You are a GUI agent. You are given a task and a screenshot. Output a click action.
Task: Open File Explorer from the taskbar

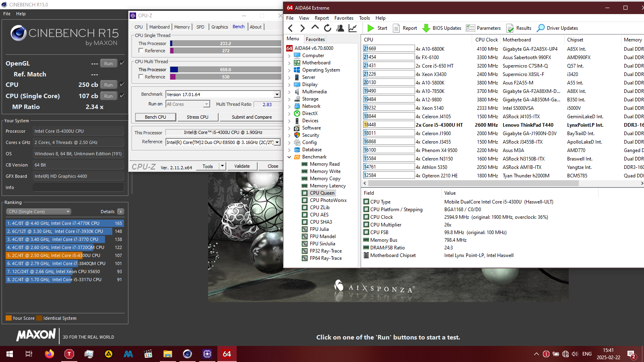(167, 354)
